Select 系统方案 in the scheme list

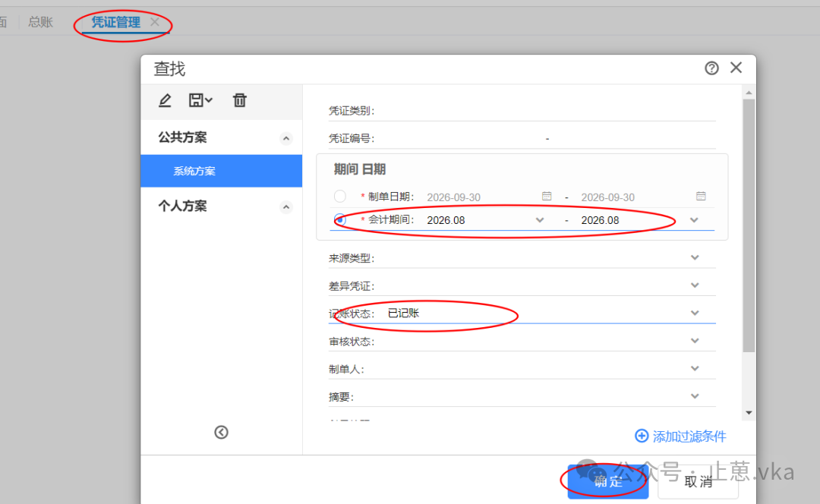coord(221,171)
